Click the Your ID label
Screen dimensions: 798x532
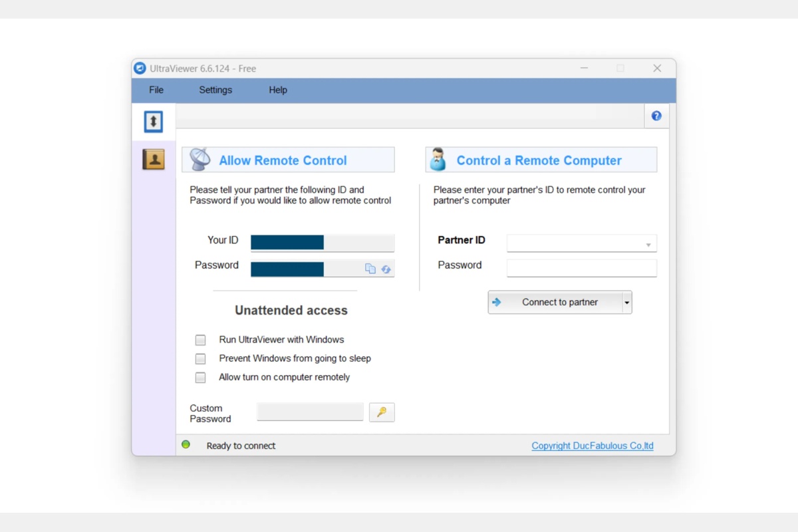click(223, 240)
